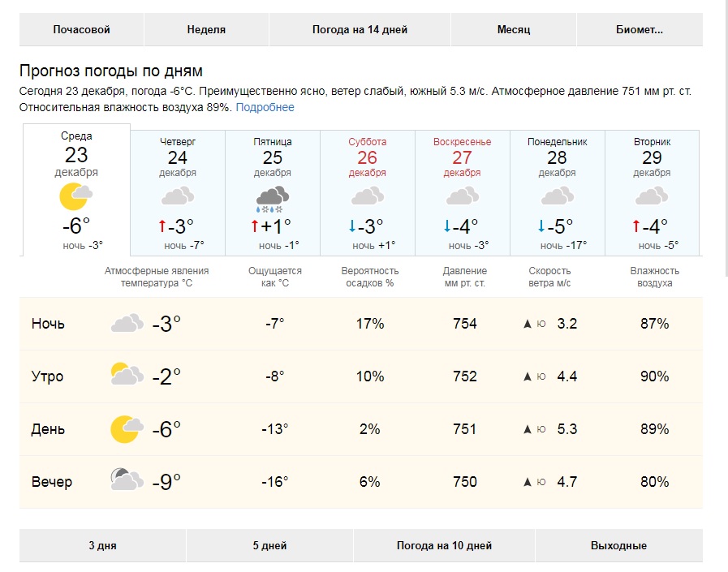
Task: Open the Погода на 14 дней tab
Action: pos(360,30)
